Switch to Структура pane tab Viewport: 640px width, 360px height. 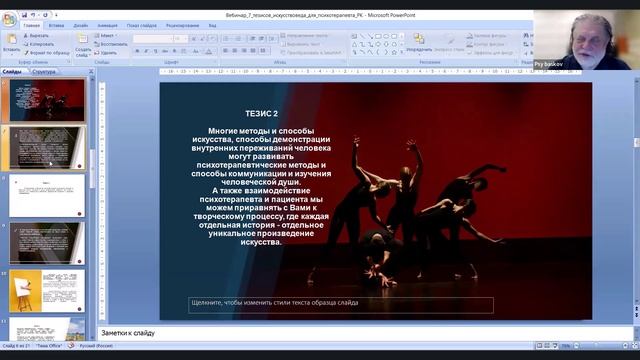point(43,72)
